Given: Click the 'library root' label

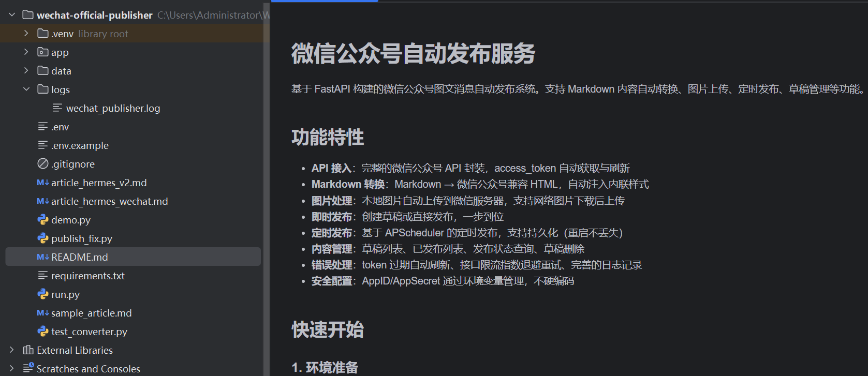Looking at the screenshot, I should tap(103, 34).
